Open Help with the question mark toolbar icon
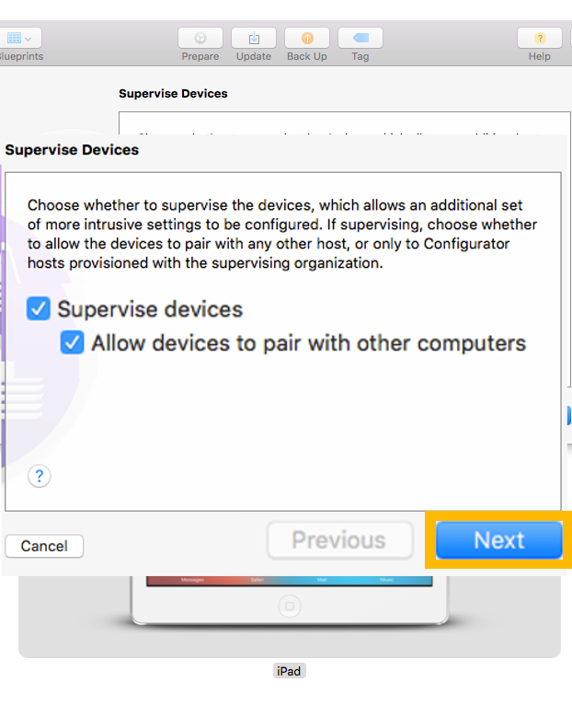572x728 pixels. pos(540,38)
